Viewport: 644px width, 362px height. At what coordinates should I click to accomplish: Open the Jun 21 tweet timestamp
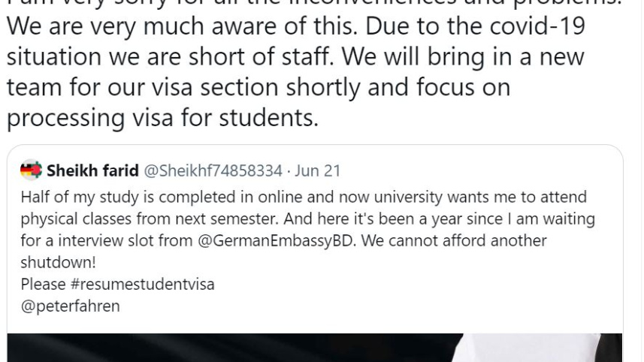click(318, 170)
